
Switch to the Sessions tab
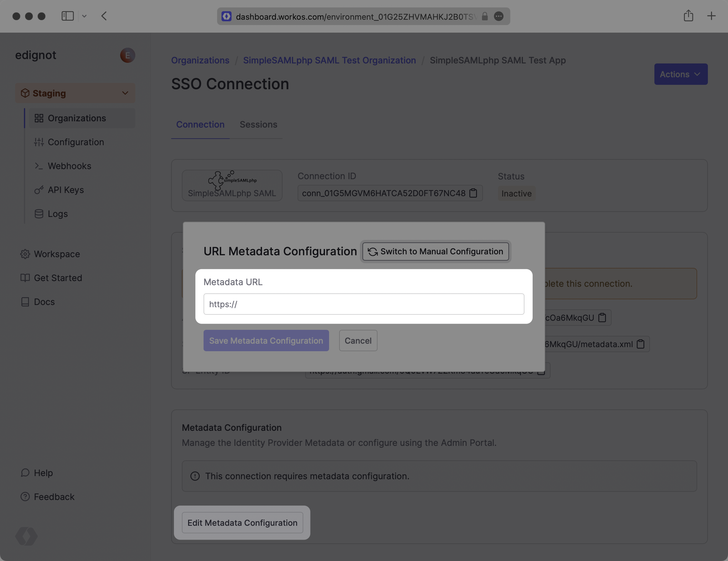coord(258,125)
